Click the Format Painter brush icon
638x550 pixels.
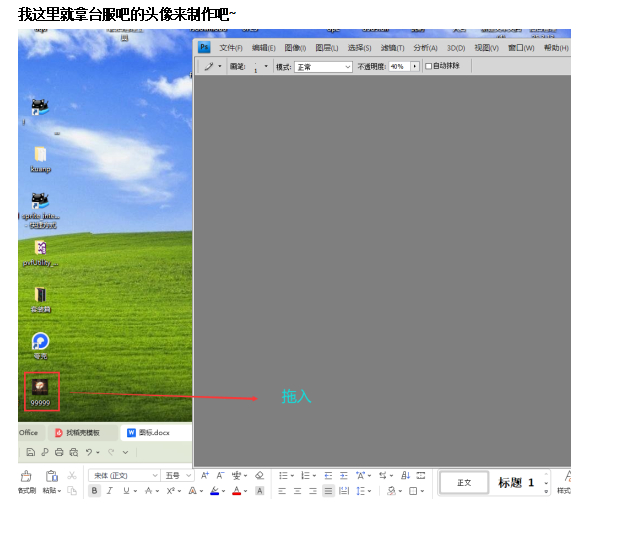[26, 477]
